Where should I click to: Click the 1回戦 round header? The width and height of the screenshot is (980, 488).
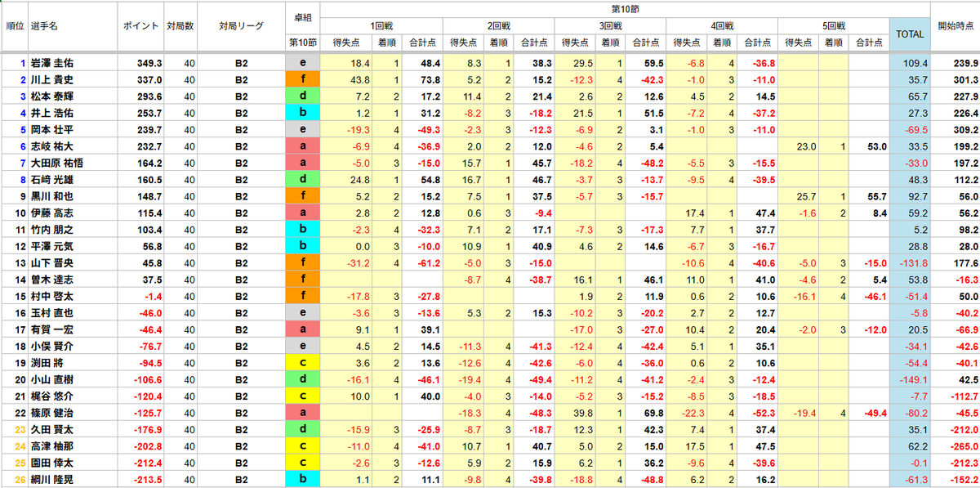(381, 26)
